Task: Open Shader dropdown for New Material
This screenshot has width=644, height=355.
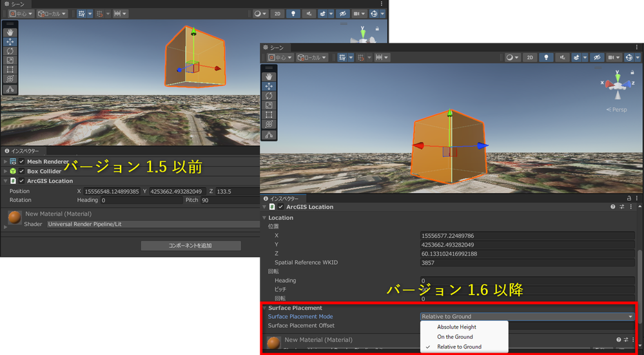Action: 153,224
